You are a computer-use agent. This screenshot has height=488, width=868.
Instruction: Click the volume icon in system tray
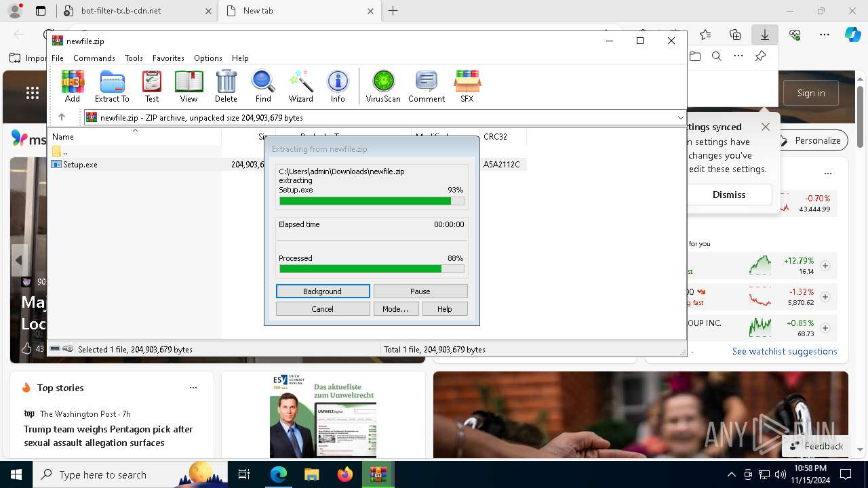pyautogui.click(x=780, y=474)
